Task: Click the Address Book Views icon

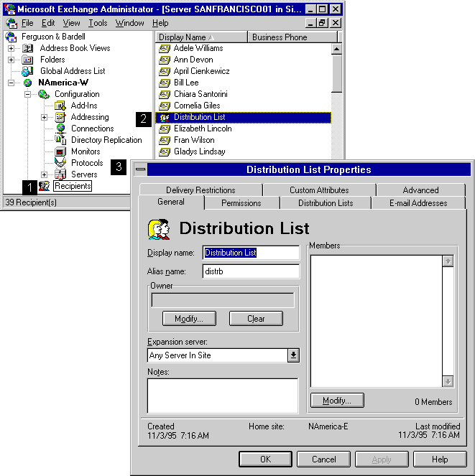Action: pos(28,48)
